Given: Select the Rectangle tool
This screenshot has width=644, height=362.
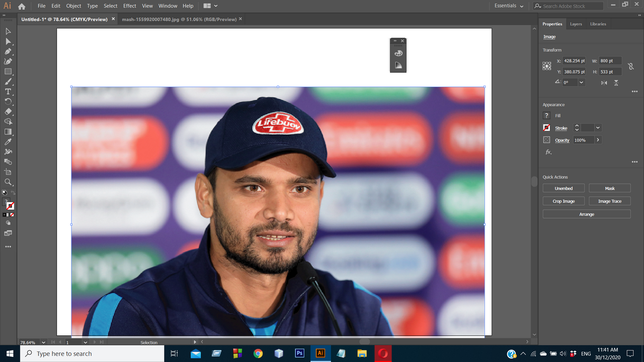Looking at the screenshot, I should coord(8,71).
